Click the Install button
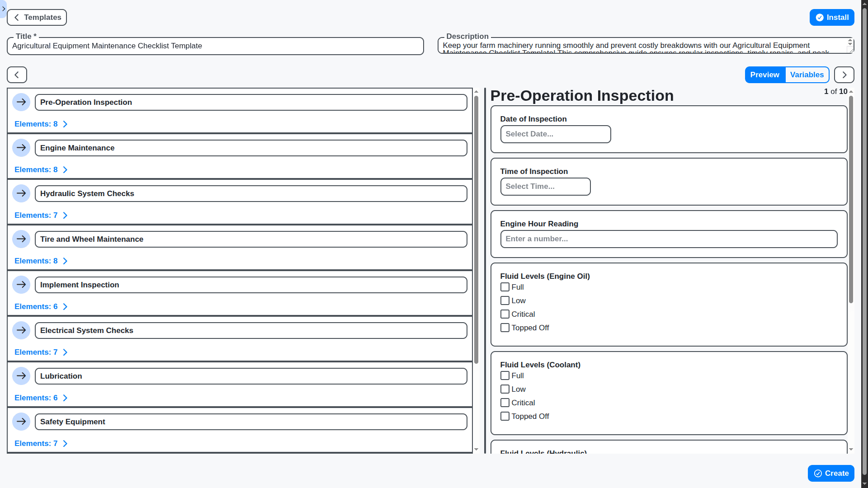The width and height of the screenshot is (868, 488). (x=831, y=18)
